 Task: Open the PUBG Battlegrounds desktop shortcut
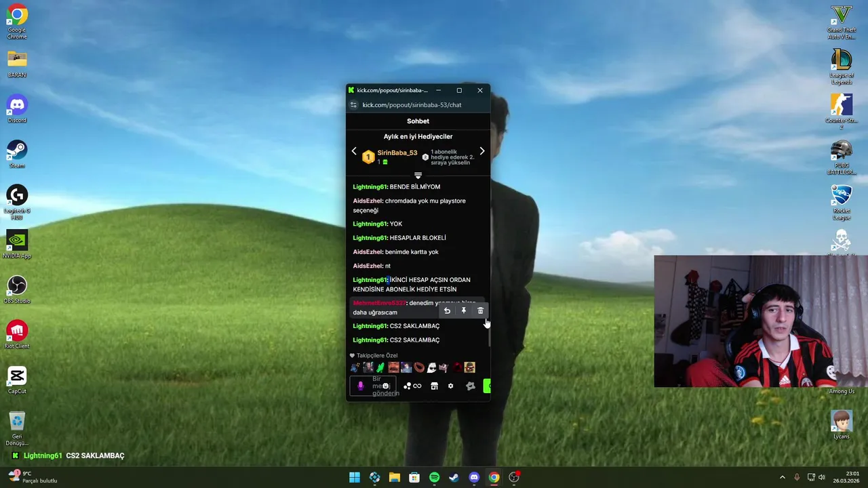[842, 157]
